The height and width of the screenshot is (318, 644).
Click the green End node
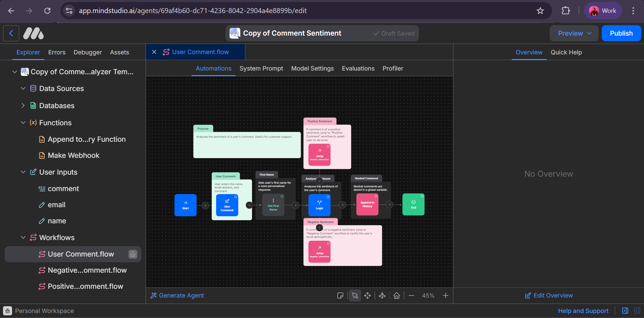click(x=413, y=205)
